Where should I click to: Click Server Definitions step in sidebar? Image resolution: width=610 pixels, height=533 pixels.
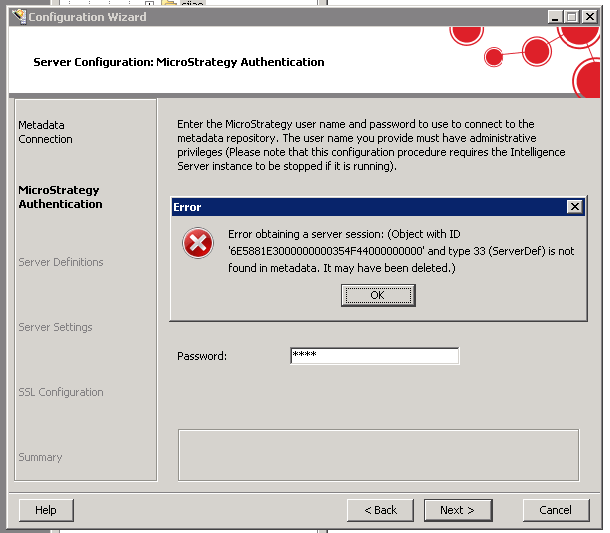tap(61, 262)
